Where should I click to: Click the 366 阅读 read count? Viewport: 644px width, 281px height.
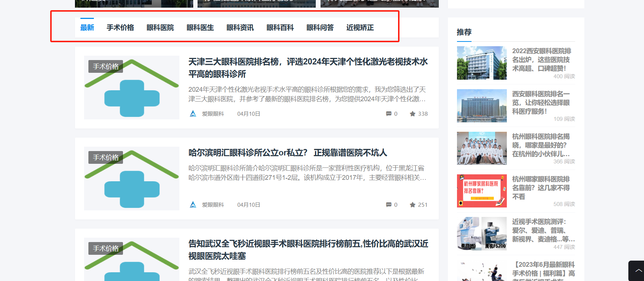tap(564, 162)
